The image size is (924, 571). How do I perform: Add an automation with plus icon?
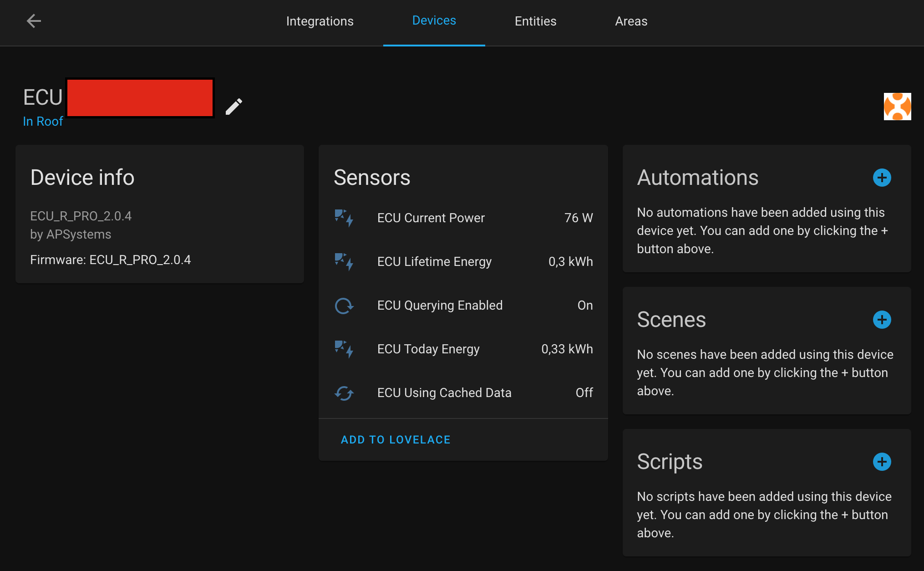click(882, 178)
